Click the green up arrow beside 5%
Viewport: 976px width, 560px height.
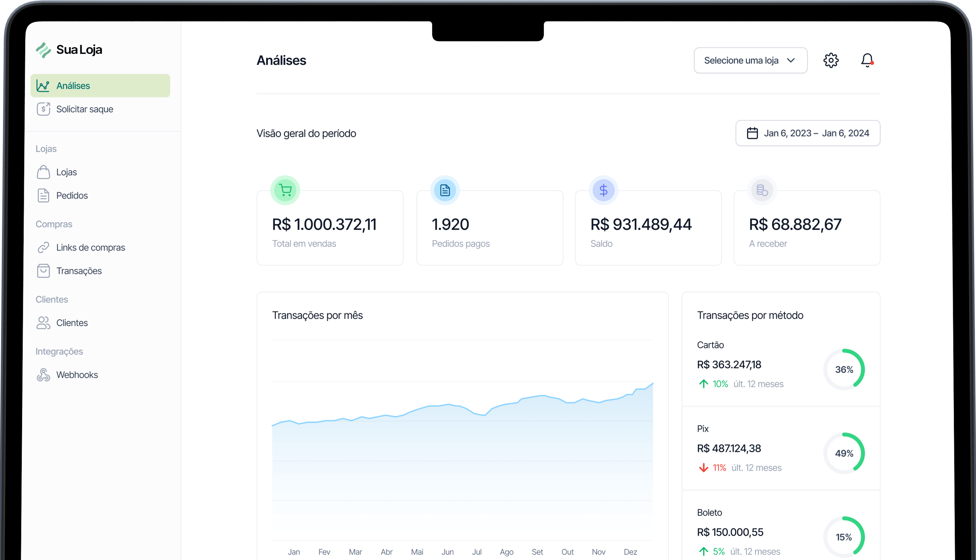pos(704,552)
